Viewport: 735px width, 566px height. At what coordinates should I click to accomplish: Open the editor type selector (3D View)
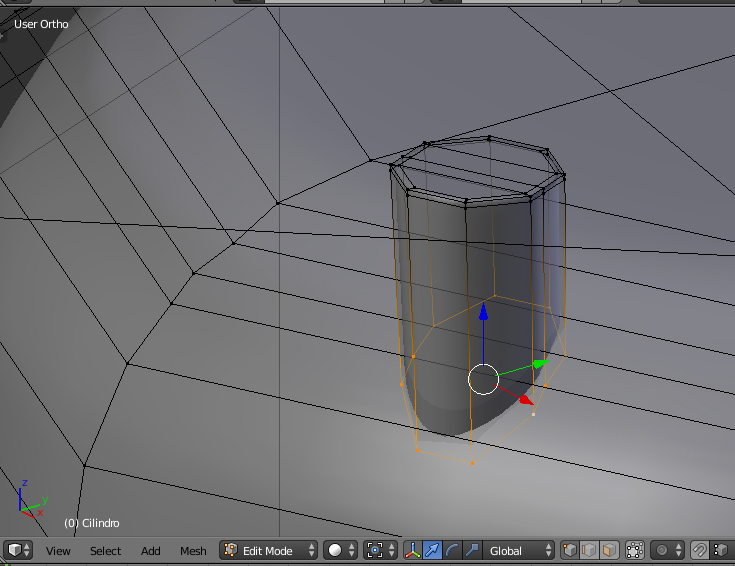(x=19, y=550)
